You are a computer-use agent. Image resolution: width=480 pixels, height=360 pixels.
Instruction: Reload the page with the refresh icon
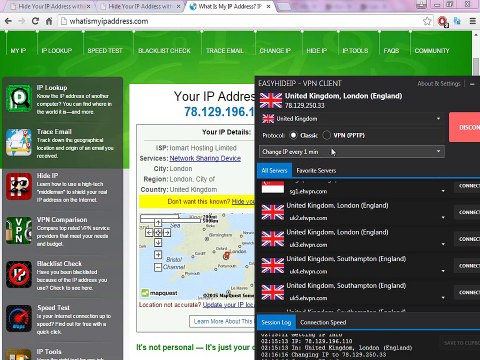(35, 21)
